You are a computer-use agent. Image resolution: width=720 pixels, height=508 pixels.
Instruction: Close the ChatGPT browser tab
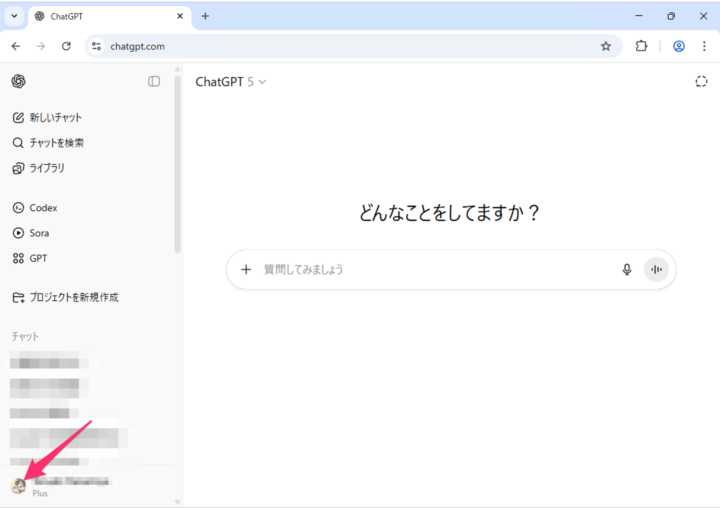click(x=180, y=16)
